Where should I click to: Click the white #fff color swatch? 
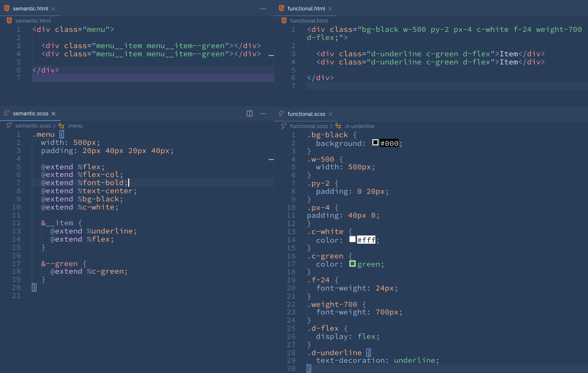[352, 239]
